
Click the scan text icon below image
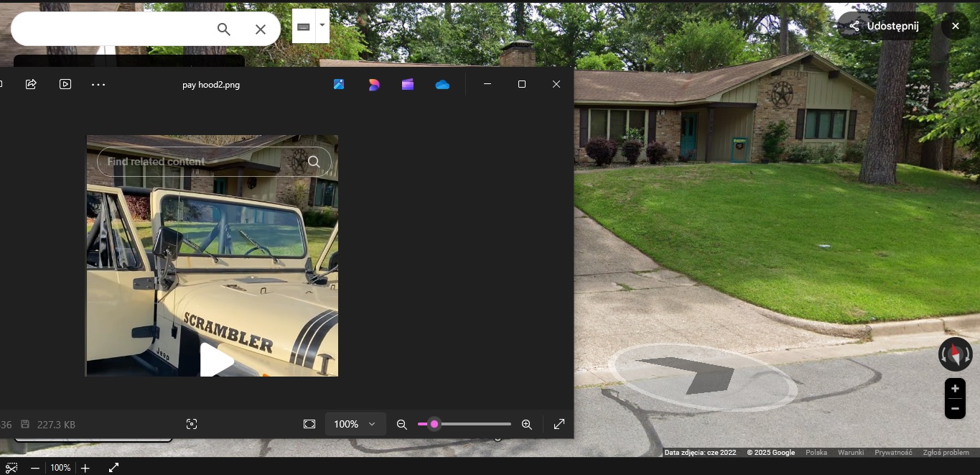192,424
